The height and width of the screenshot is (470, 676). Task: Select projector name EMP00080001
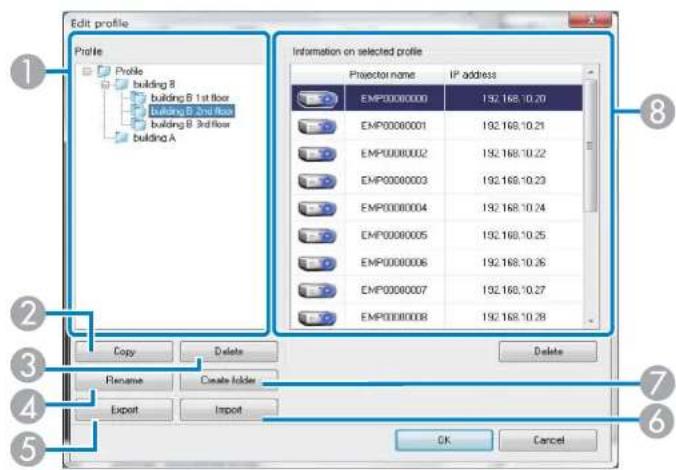(394, 126)
